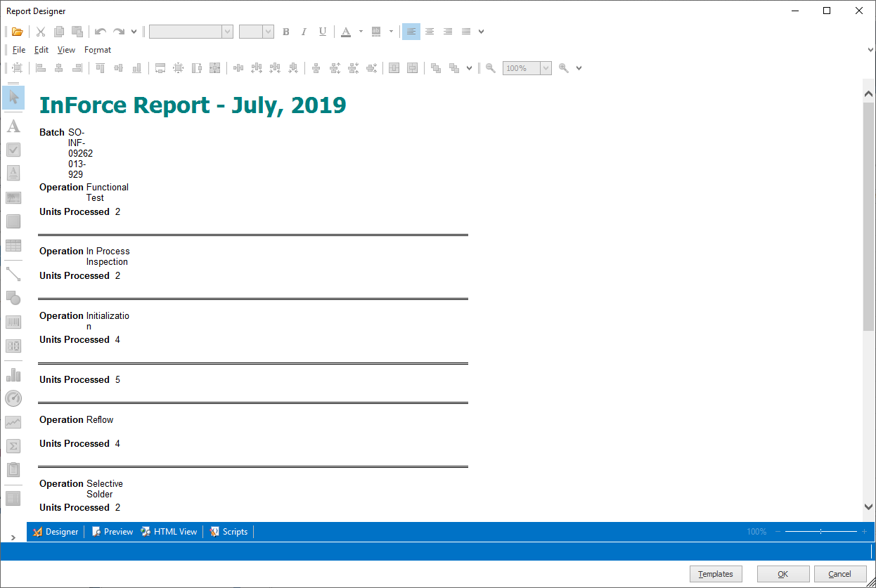
Task: Select the Bar Code control
Action: (13, 322)
